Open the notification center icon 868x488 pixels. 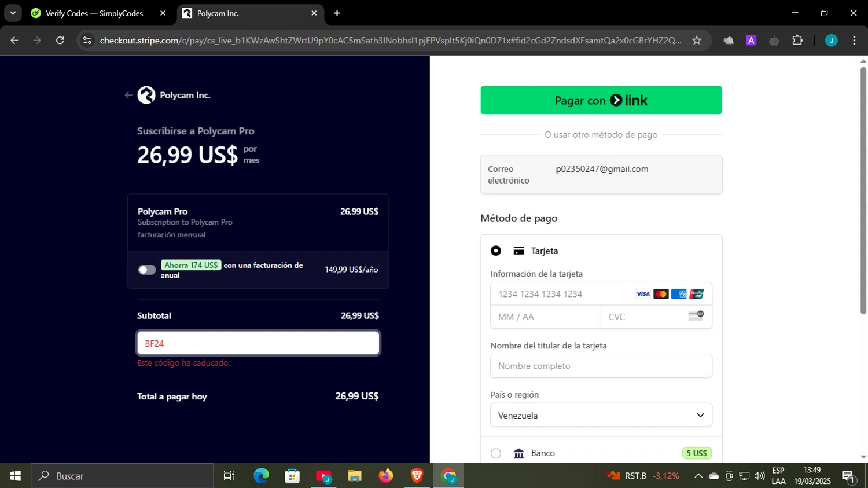pos(849,476)
